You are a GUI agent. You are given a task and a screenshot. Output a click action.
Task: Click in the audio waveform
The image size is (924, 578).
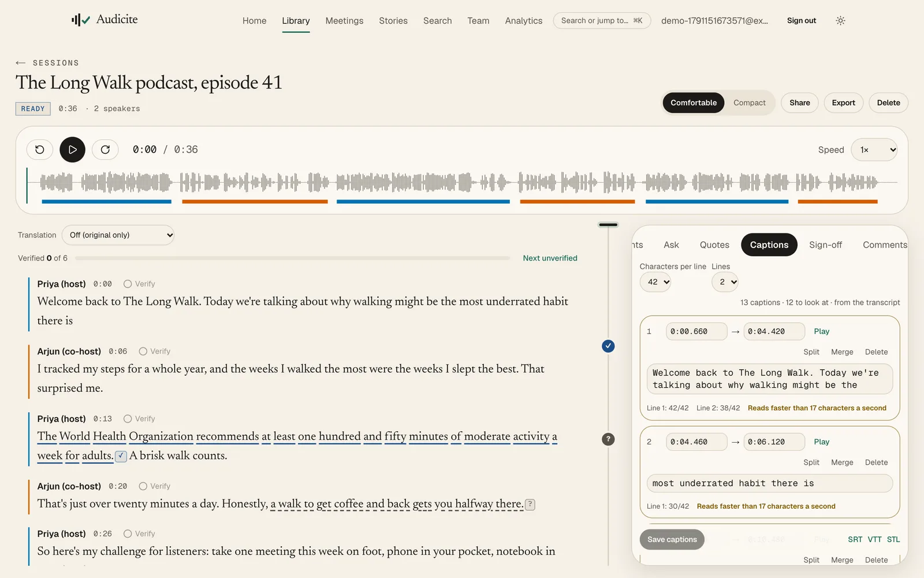[x=461, y=183]
